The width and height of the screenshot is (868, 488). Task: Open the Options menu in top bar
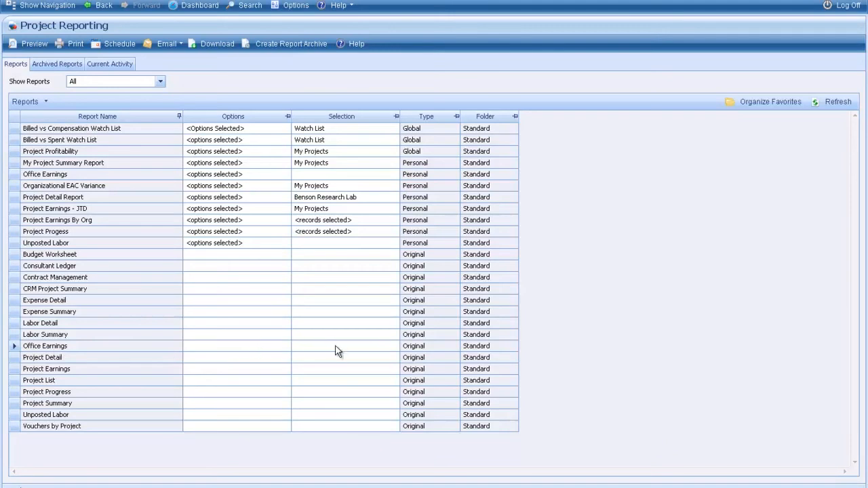point(296,5)
